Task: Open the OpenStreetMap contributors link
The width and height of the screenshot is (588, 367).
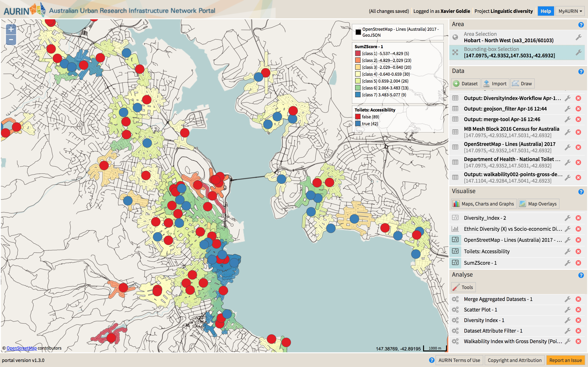Action: pos(22,348)
